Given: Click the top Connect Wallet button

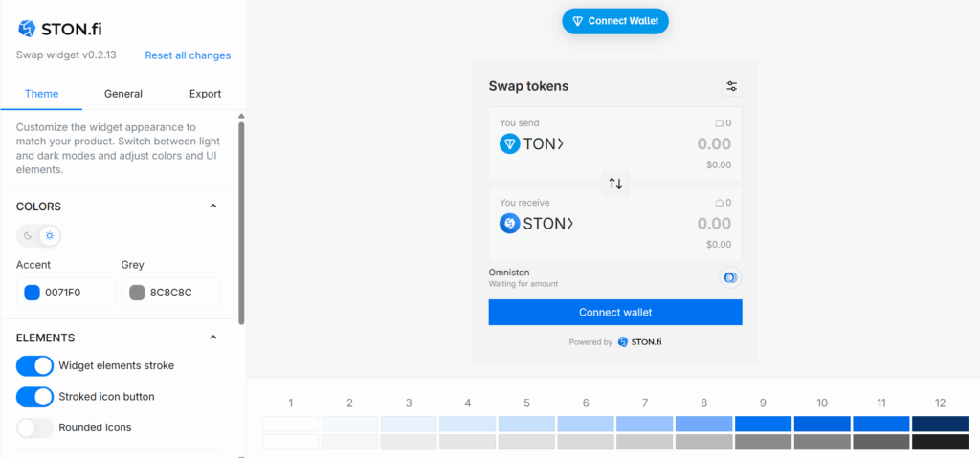Looking at the screenshot, I should click(615, 21).
